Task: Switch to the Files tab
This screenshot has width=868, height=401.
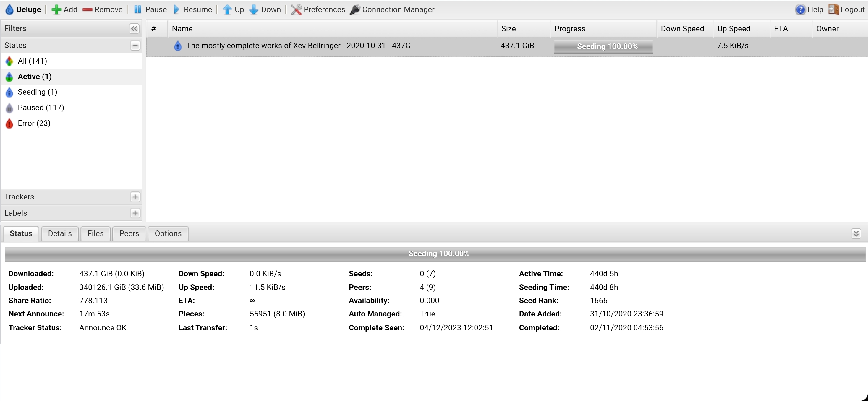Action: [x=95, y=234]
